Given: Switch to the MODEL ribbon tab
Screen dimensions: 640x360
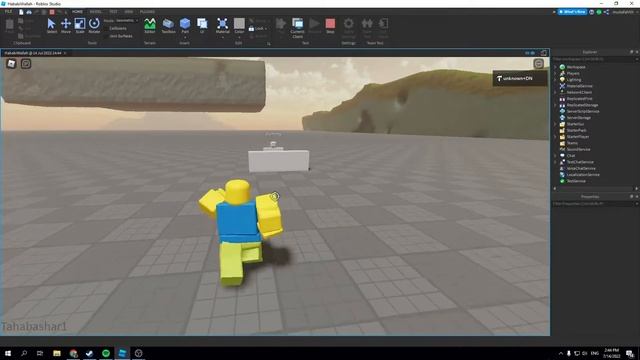Looking at the screenshot, I should 96,12.
